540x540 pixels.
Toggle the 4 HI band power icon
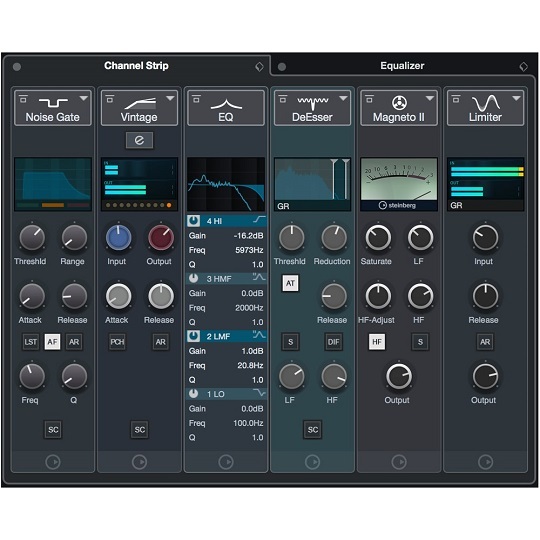click(194, 221)
